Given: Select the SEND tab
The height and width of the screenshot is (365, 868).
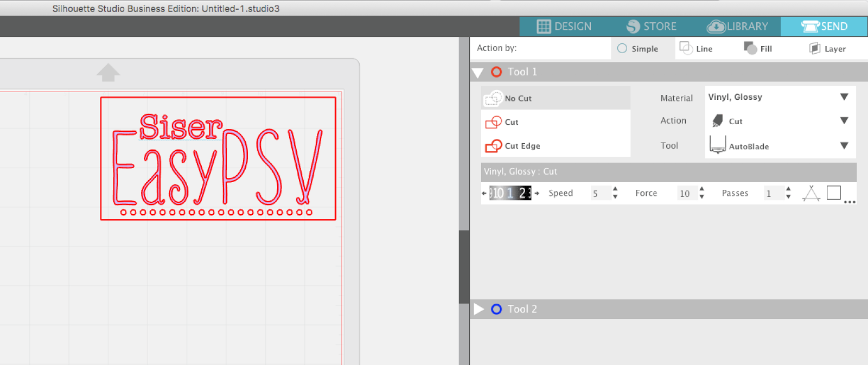Looking at the screenshot, I should pyautogui.click(x=824, y=26).
